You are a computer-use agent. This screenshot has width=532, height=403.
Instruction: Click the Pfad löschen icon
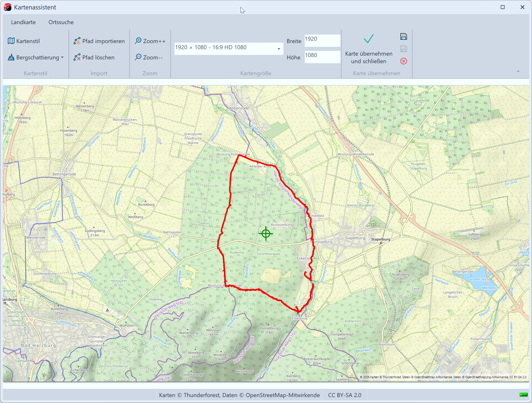[77, 57]
